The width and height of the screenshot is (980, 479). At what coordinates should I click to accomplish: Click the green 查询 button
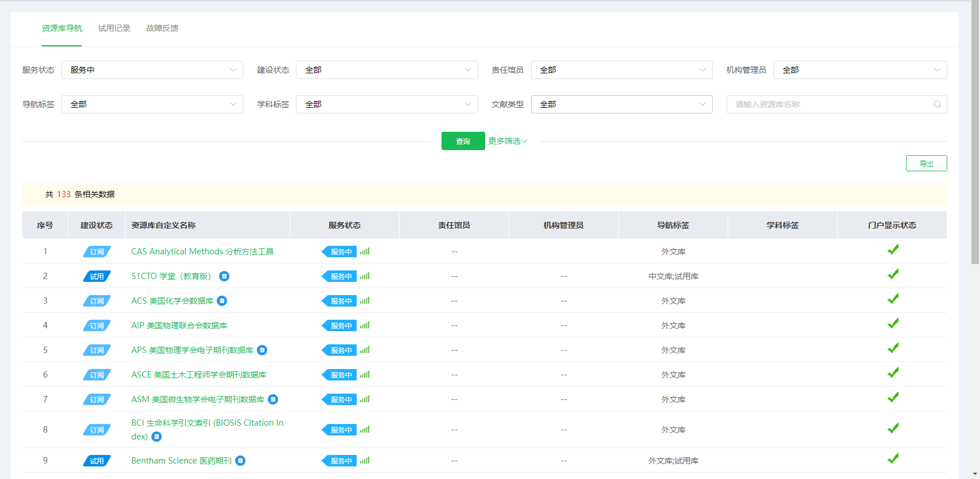click(x=463, y=141)
